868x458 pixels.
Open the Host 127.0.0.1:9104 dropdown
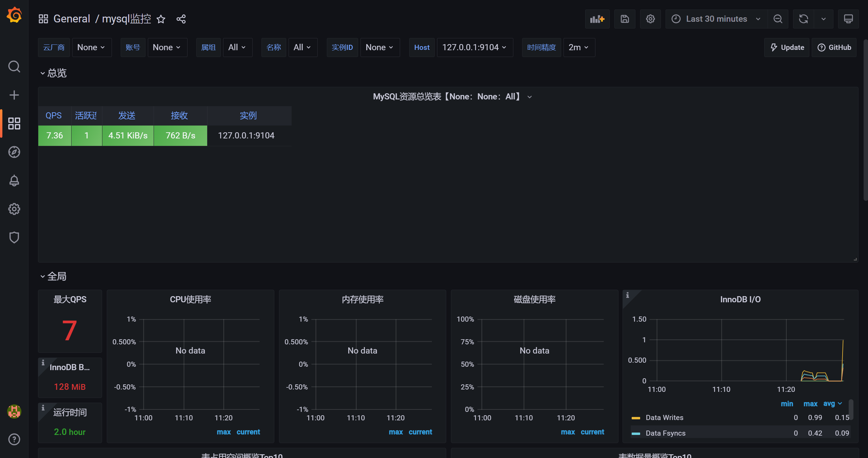coord(475,47)
